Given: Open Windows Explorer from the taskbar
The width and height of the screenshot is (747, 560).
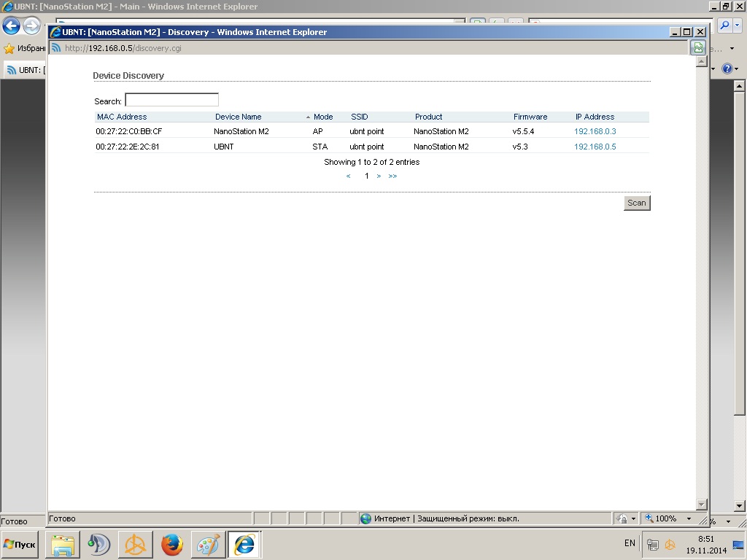Looking at the screenshot, I should pyautogui.click(x=63, y=545).
